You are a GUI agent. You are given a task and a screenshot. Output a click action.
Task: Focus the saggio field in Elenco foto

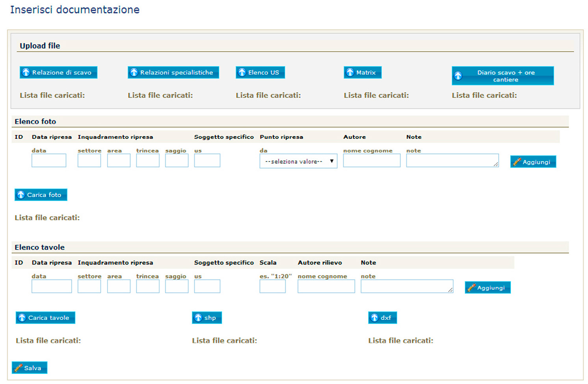(x=177, y=160)
